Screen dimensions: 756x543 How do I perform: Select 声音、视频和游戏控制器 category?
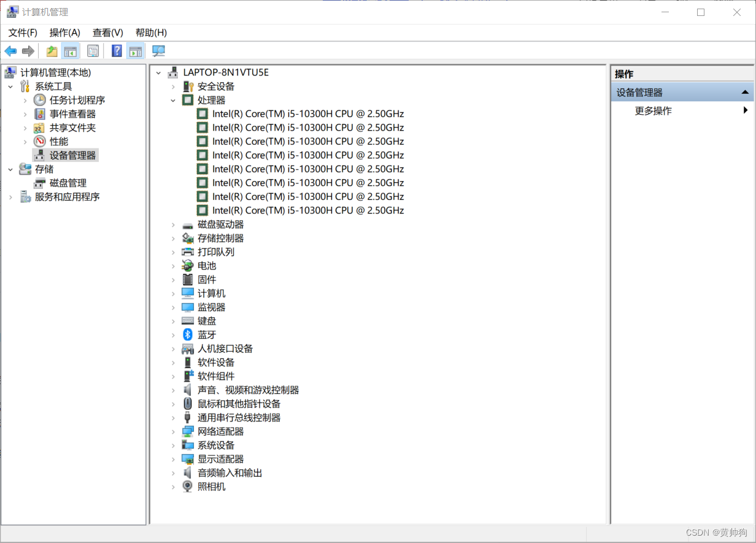pos(248,390)
